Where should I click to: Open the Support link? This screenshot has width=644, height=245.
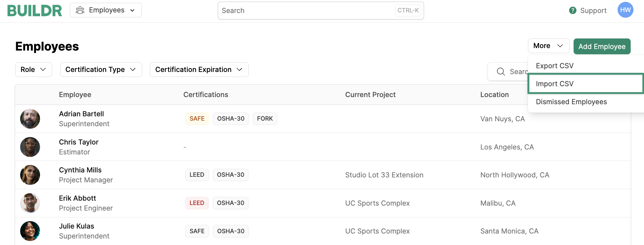pyautogui.click(x=593, y=11)
